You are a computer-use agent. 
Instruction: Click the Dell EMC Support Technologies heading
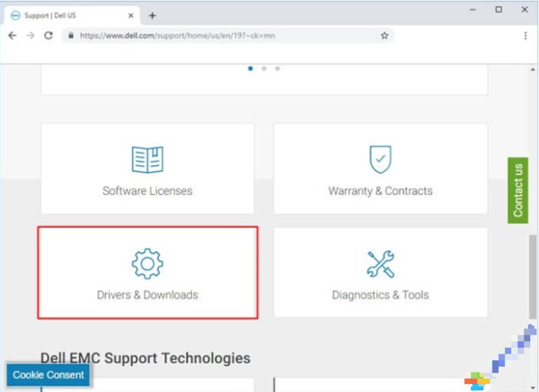pyautogui.click(x=146, y=358)
